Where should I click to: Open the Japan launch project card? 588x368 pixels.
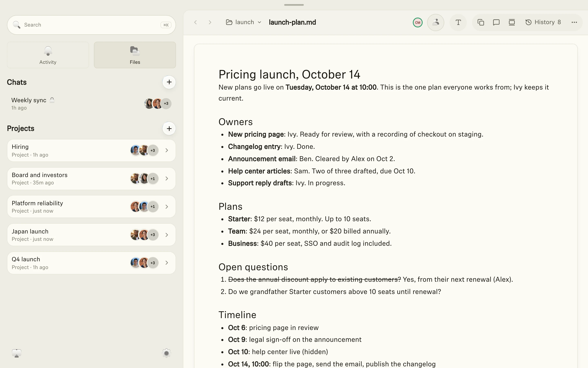coord(91,235)
